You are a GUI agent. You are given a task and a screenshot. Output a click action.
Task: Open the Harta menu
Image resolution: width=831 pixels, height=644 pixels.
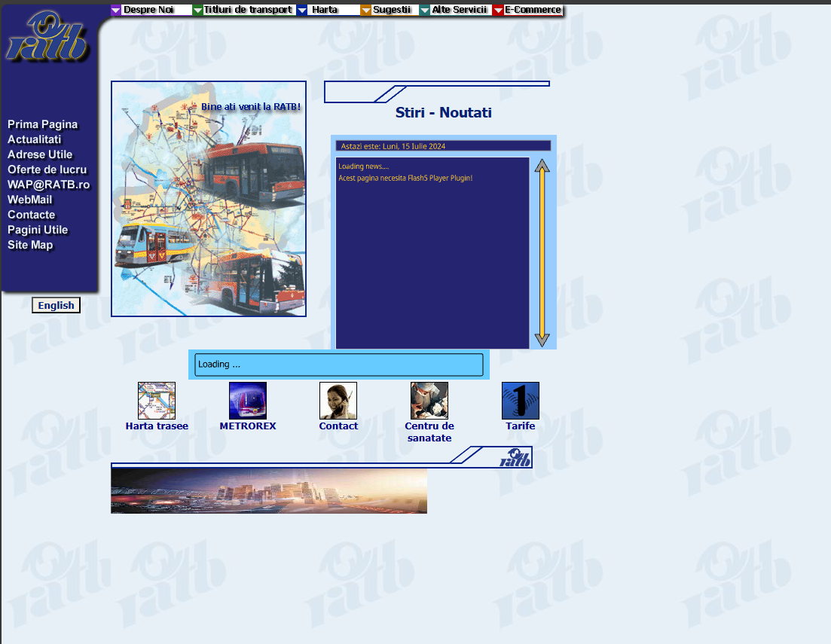click(x=325, y=10)
